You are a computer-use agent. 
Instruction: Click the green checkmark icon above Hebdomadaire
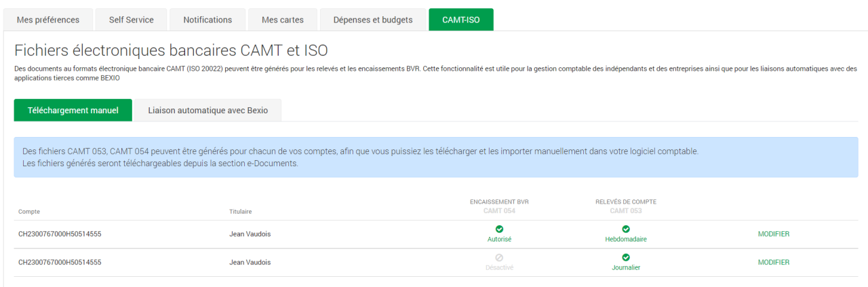point(626,229)
